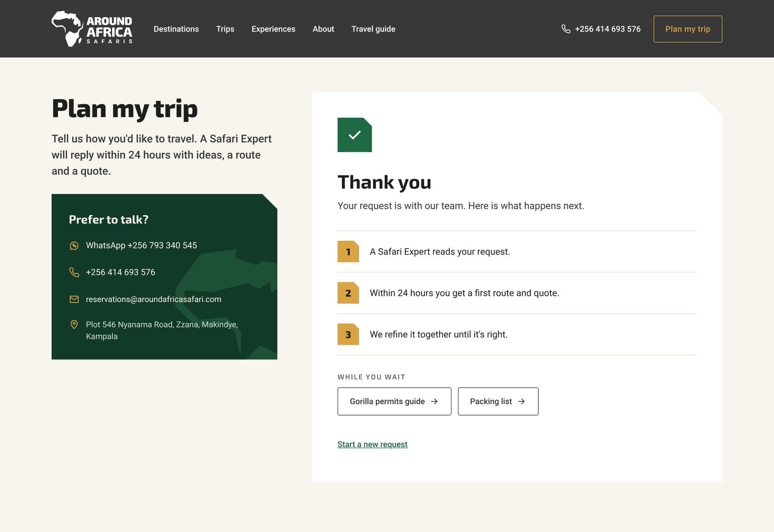Click the step 2 number badge
The height and width of the screenshot is (532, 774).
click(348, 293)
